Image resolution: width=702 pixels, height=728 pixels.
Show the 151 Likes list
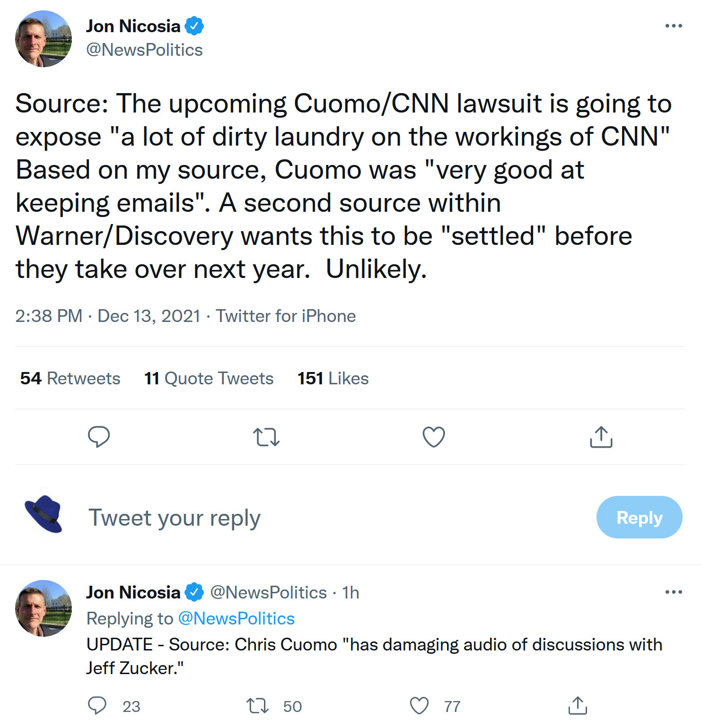tap(333, 378)
